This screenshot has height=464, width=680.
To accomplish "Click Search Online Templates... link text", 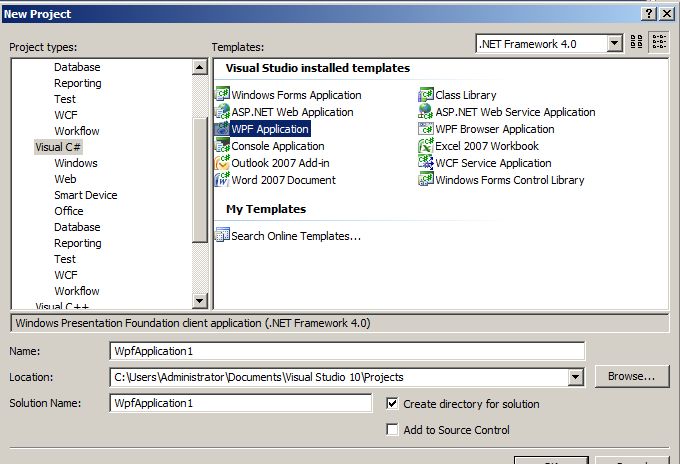I will 296,236.
